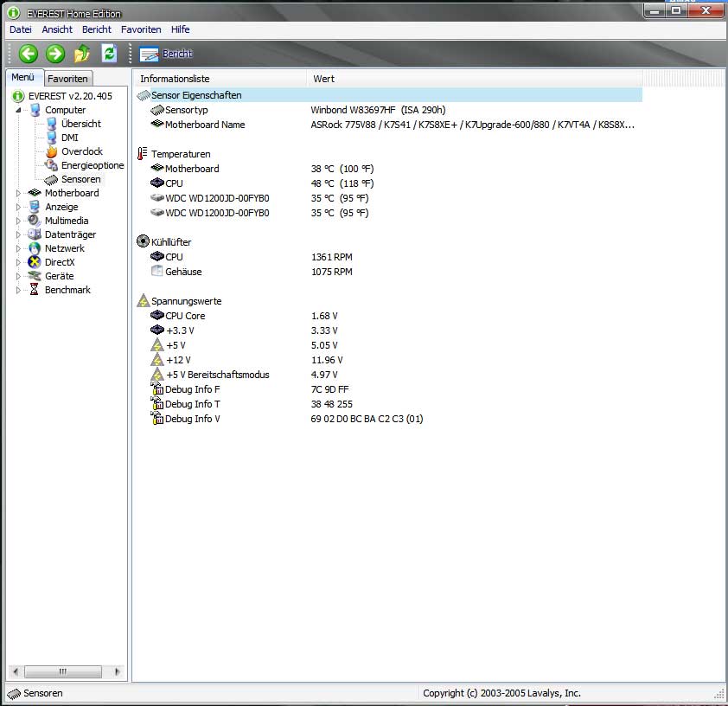This screenshot has width=728, height=706.
Task: Click the tree scrollbar left arrow
Action: click(16, 671)
